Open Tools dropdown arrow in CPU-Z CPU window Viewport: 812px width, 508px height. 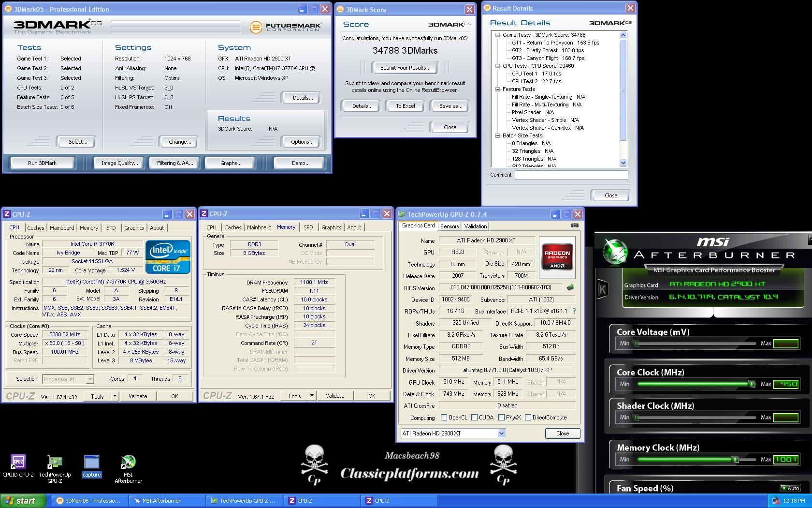(115, 396)
